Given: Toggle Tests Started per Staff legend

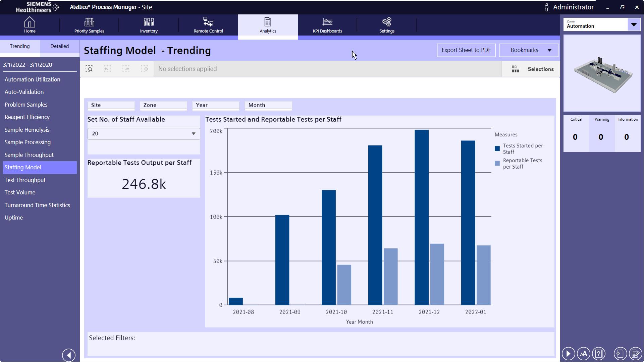Looking at the screenshot, I should [x=522, y=148].
